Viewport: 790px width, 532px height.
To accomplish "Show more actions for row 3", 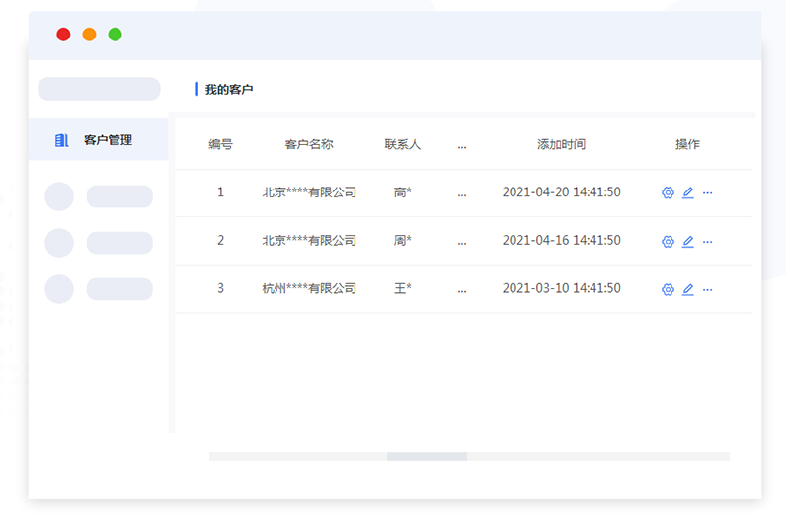I will pos(707,290).
